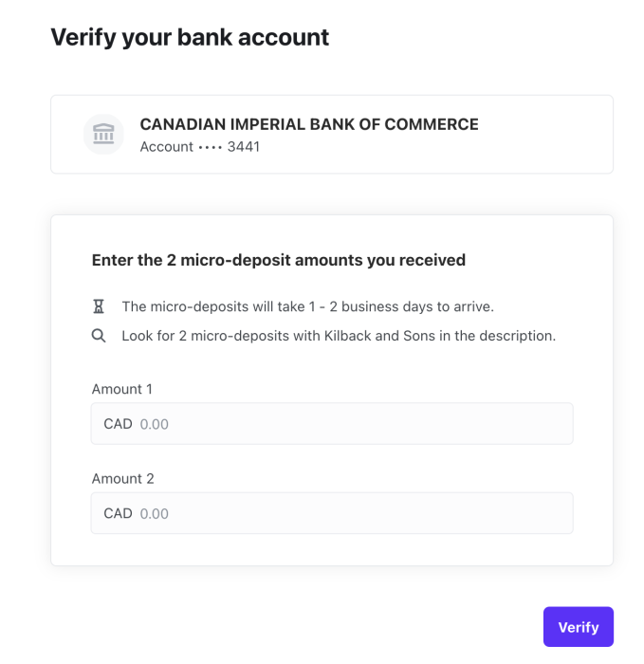Click the bank building icon

click(x=103, y=134)
